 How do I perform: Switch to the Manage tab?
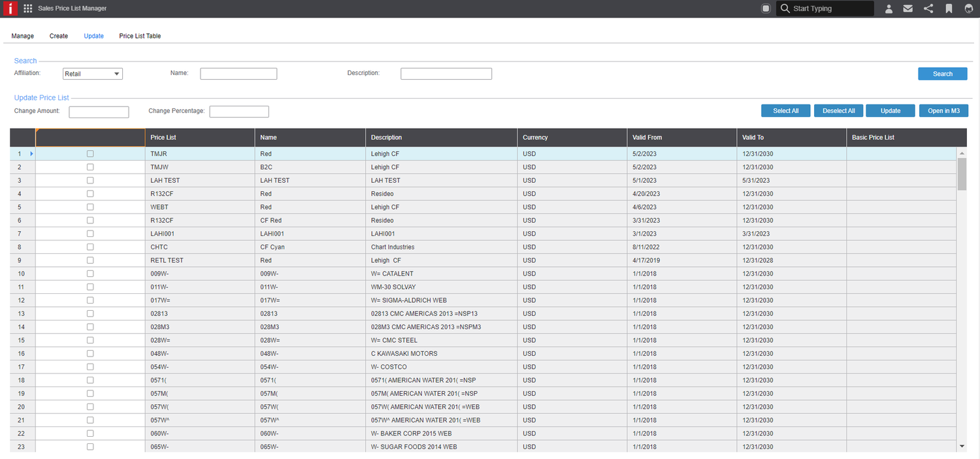tap(23, 36)
